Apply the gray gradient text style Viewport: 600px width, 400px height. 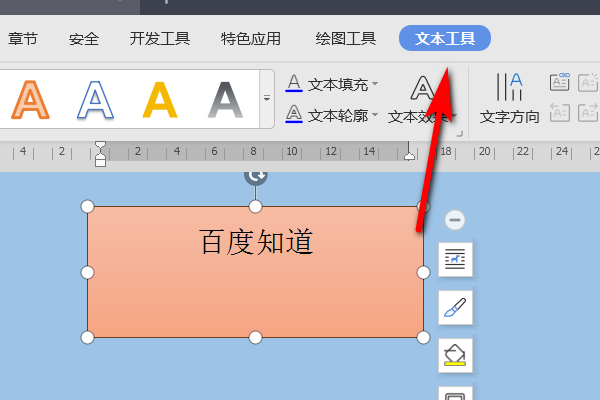tap(225, 100)
